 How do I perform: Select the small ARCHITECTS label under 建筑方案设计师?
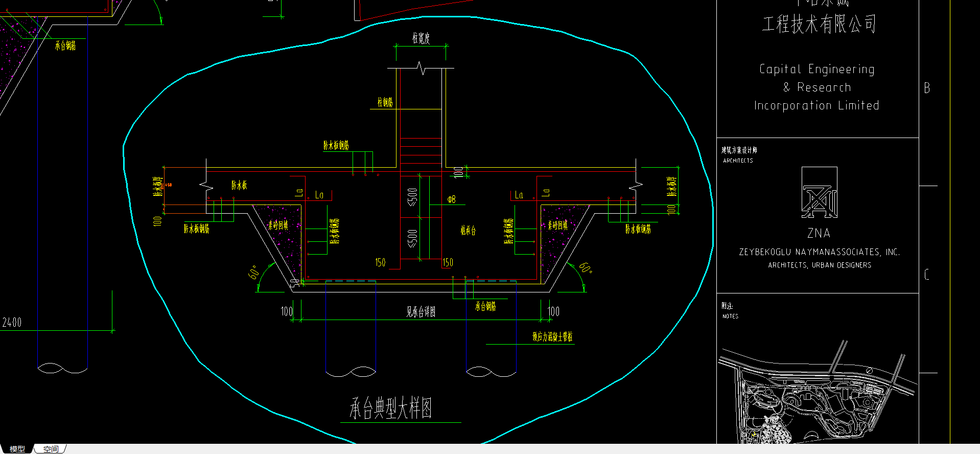[x=738, y=161]
